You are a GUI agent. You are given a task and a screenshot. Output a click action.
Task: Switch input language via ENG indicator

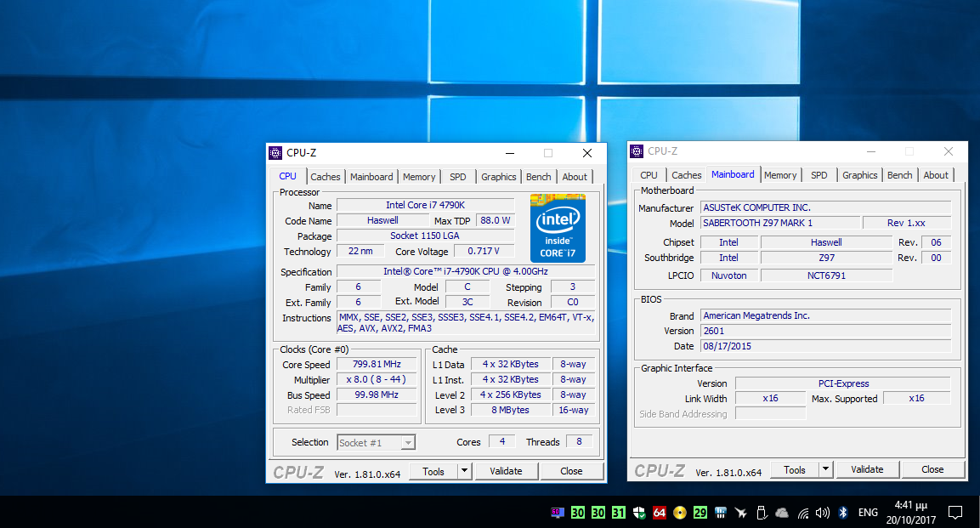click(868, 513)
